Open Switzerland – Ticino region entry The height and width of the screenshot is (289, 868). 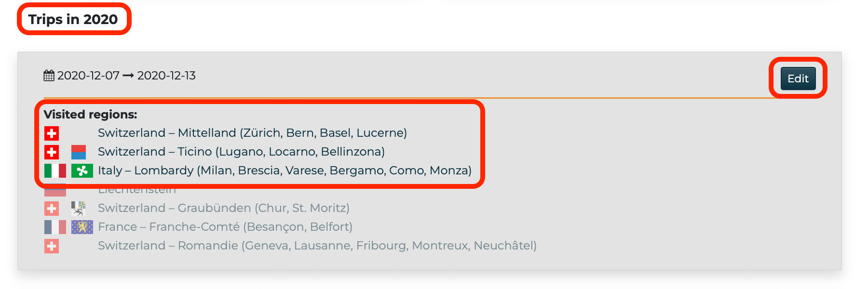coord(241,152)
